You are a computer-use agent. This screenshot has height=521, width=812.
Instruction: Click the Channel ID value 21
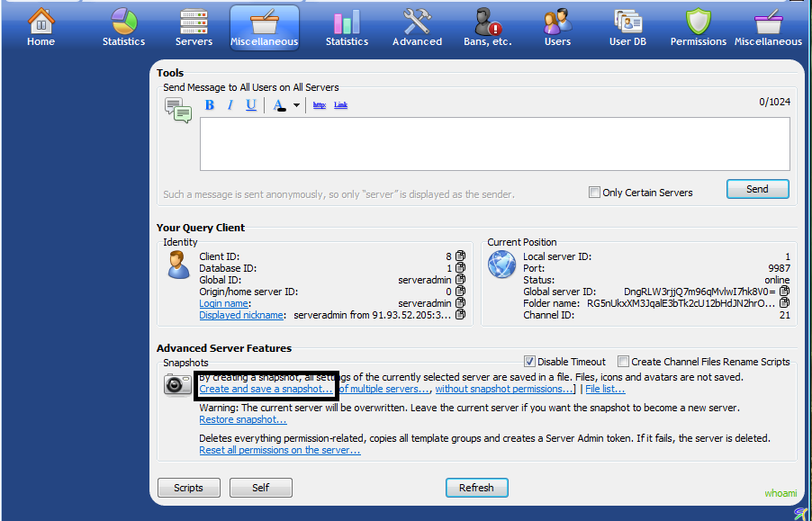pyautogui.click(x=785, y=315)
